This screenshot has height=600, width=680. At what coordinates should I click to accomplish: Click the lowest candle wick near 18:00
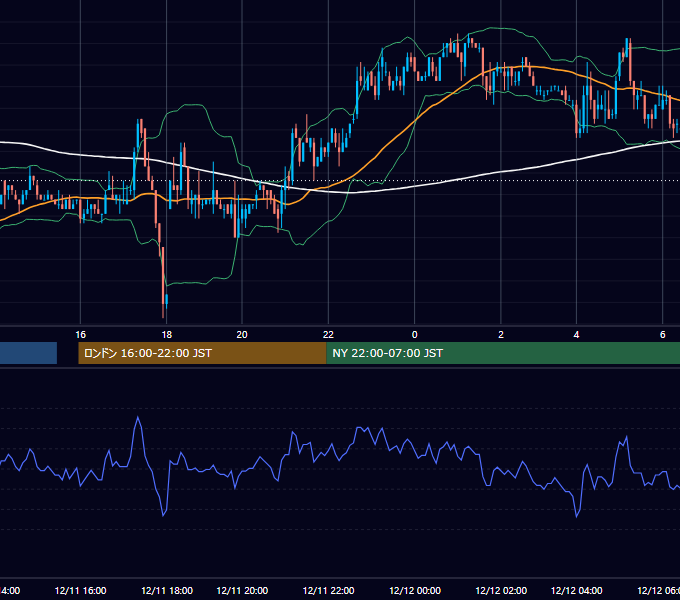coord(163,312)
